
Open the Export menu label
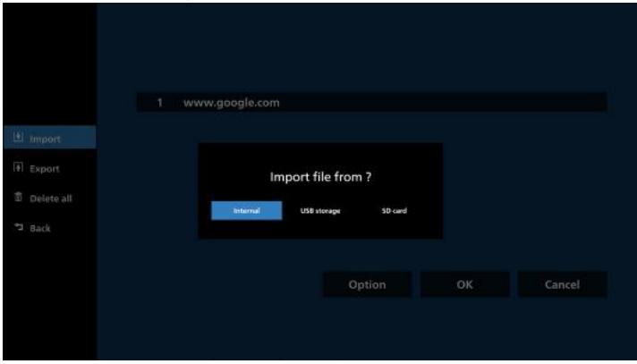point(44,169)
